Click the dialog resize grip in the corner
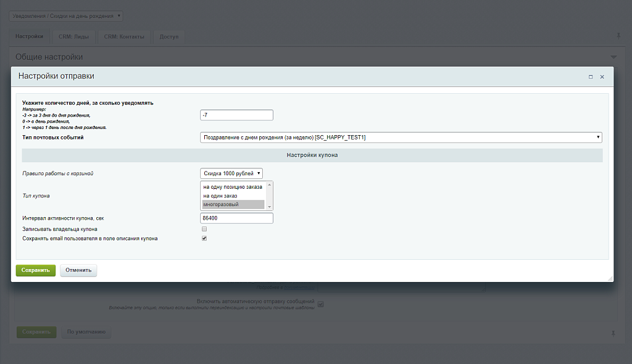 [610, 278]
